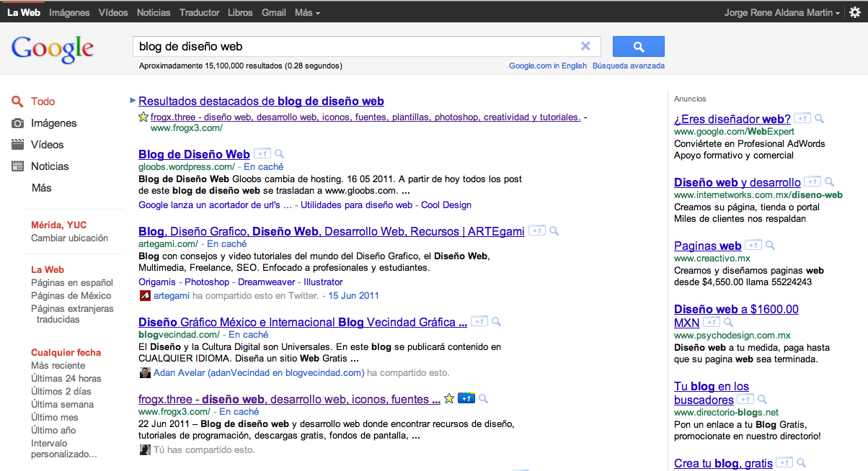Click in the search query input field
The image size is (868, 471).
pos(357,46)
